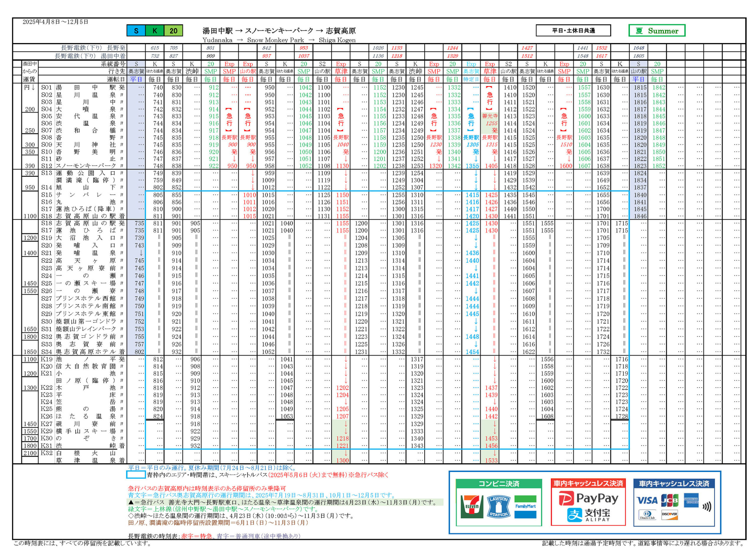Click the Nagano departure time 615
The height and width of the screenshot is (557, 756).
[155, 48]
